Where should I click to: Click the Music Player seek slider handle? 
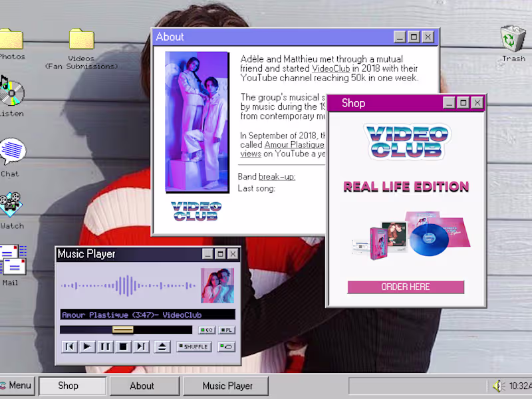click(x=123, y=329)
